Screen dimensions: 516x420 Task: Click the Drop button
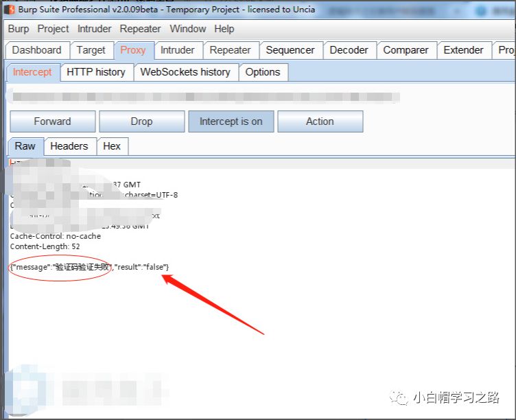[142, 121]
